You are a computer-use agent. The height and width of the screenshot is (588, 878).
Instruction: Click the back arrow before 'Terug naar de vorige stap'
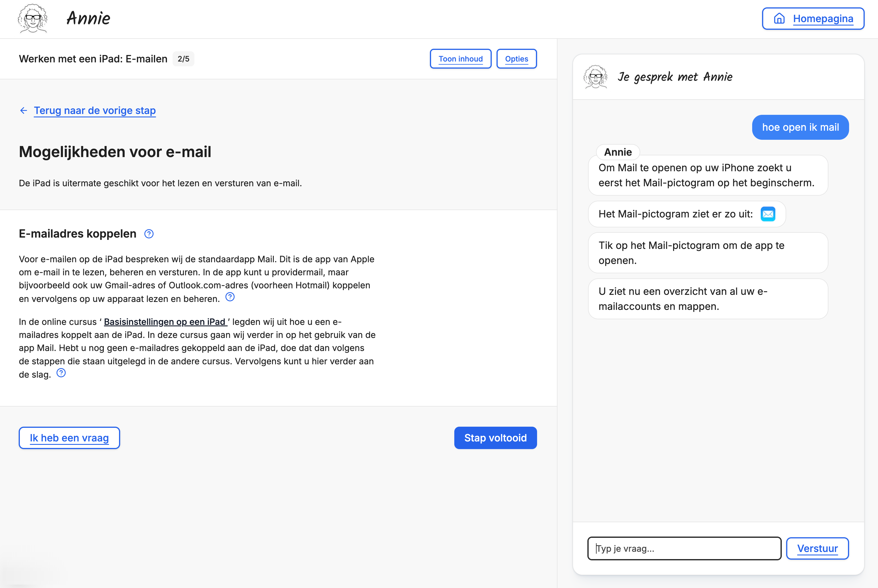coord(24,110)
